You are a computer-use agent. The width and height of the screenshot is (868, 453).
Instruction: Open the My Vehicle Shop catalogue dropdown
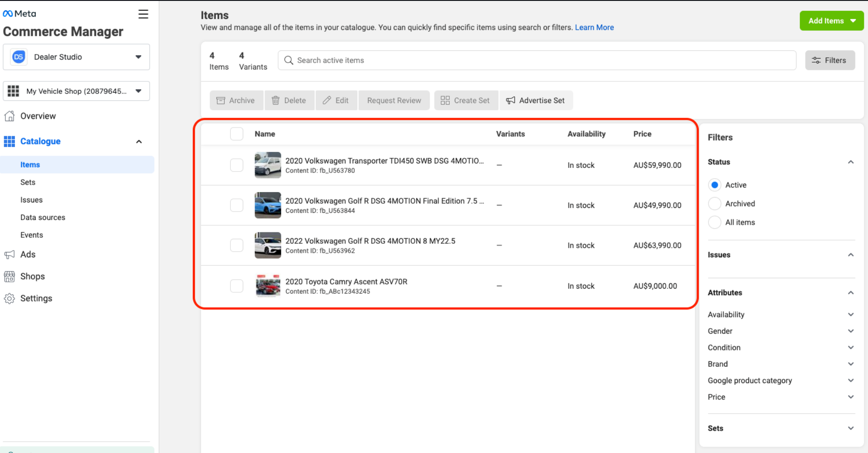[76, 91]
